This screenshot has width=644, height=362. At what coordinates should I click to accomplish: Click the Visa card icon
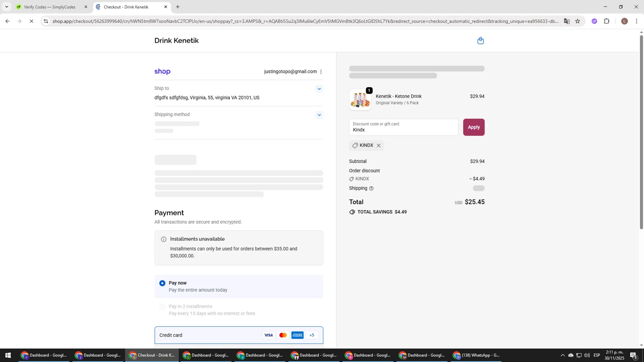[x=268, y=335]
